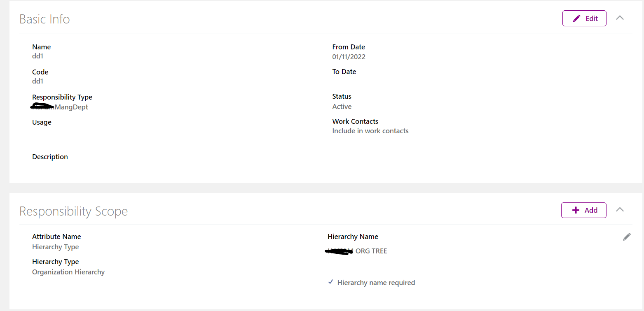Screen dimensions: 644x311
Task: Click the Add button in Responsibility Scope
Action: (583, 210)
